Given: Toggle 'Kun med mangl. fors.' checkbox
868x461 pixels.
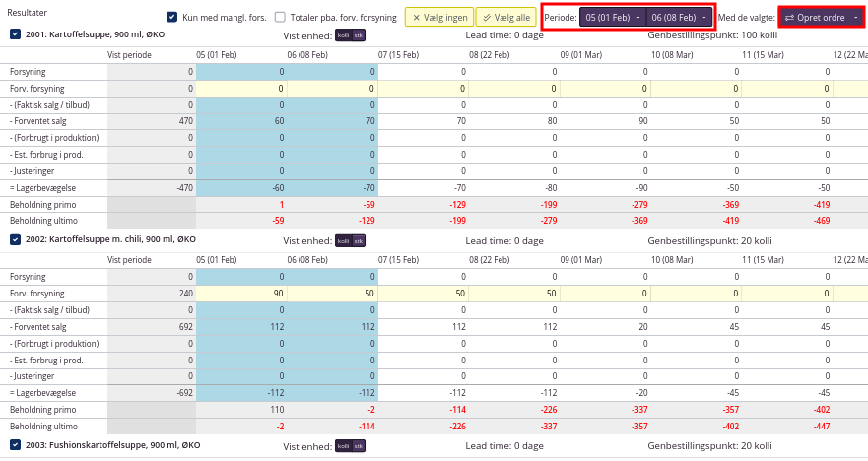Looking at the screenshot, I should (x=172, y=17).
